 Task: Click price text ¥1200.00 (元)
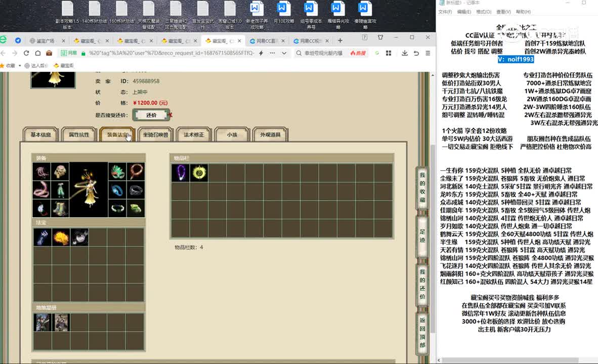(x=150, y=103)
